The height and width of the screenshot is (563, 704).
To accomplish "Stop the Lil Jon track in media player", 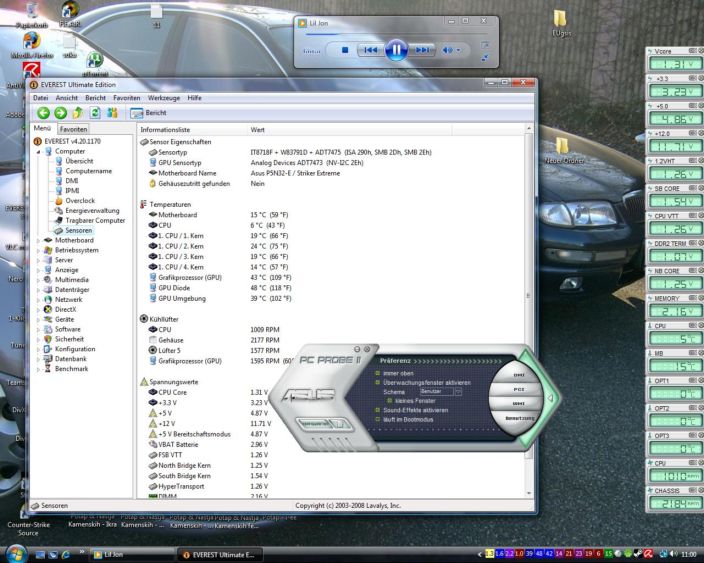I will 345,48.
